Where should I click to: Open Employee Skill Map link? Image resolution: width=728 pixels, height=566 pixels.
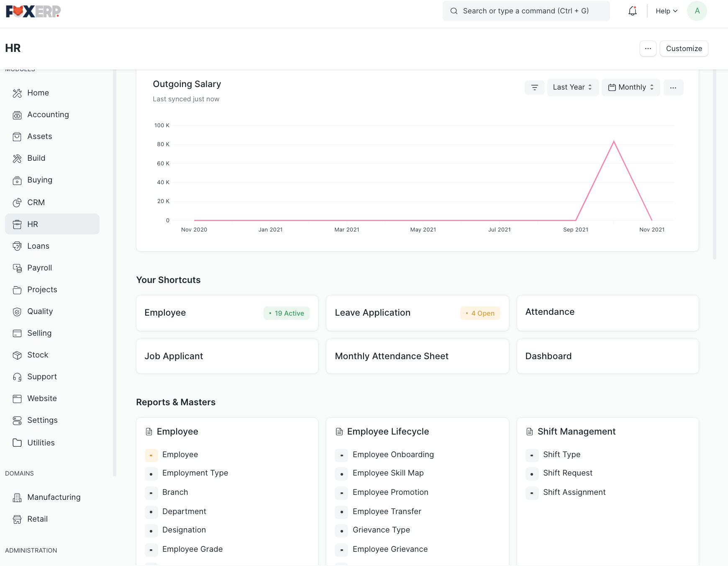(388, 473)
